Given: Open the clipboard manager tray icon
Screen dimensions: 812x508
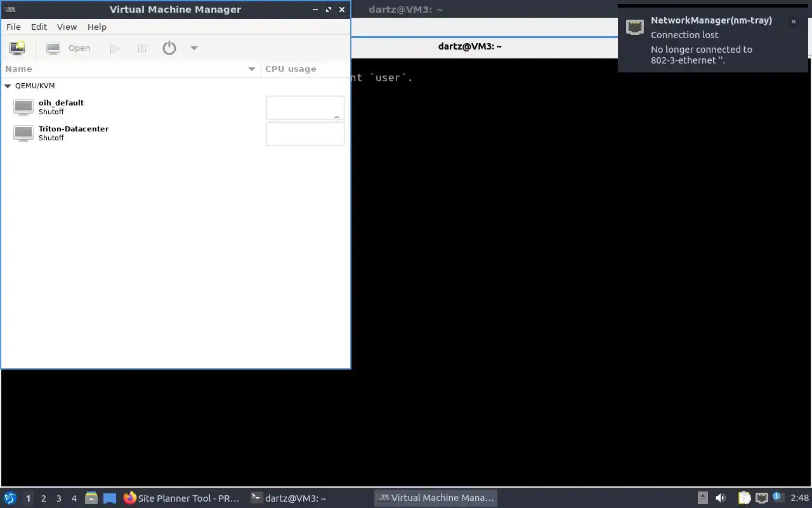Looking at the screenshot, I should pos(744,498).
